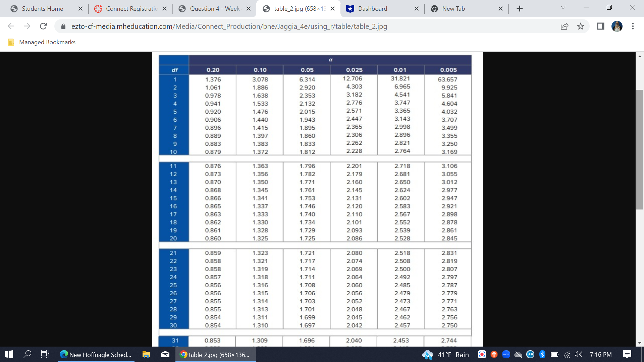Close the Connect Registration tab
644x362 pixels.
164,9
